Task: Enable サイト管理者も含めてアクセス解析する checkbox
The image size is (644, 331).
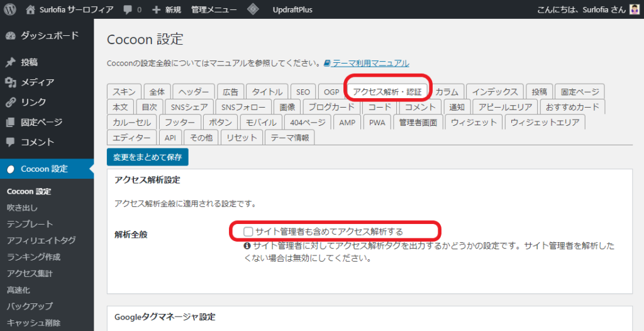Action: pyautogui.click(x=248, y=232)
